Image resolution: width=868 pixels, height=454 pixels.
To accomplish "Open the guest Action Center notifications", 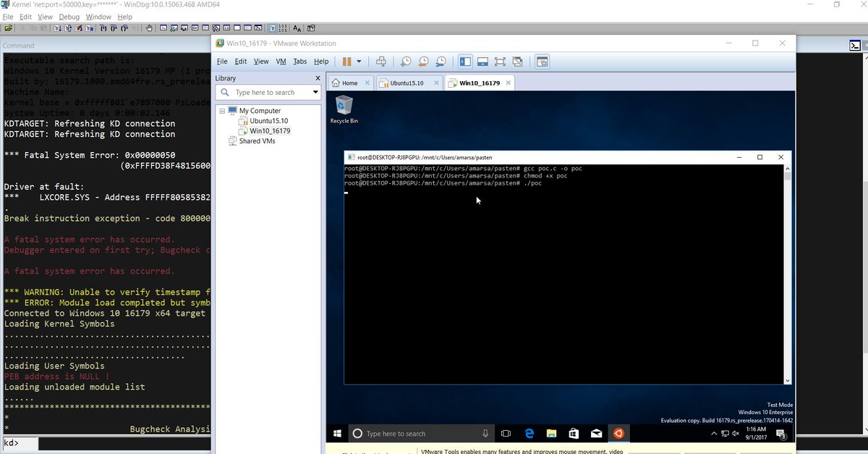I will (781, 434).
